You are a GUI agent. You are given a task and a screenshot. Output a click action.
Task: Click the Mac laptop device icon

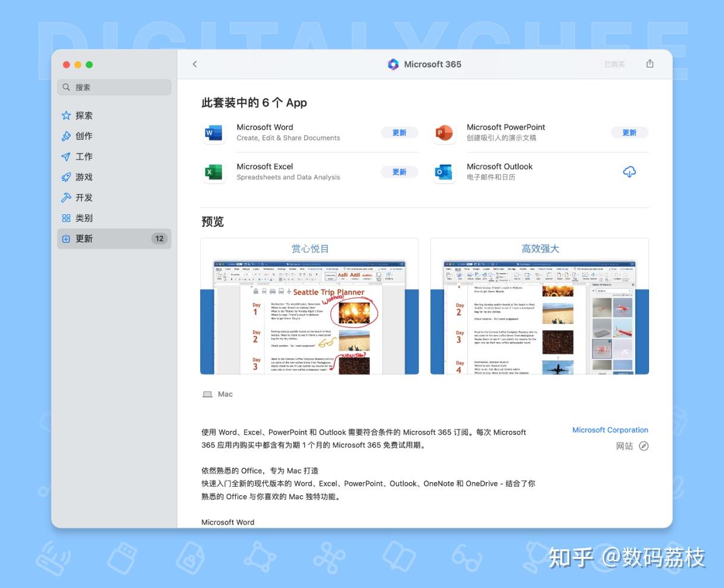(207, 394)
